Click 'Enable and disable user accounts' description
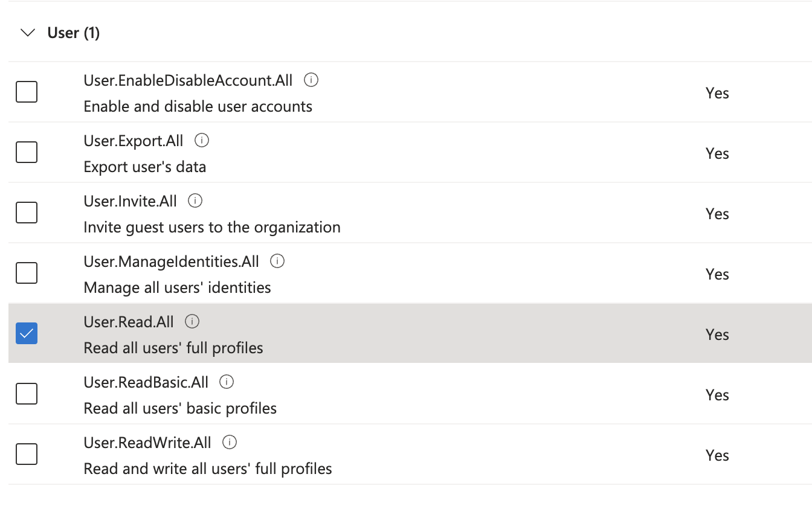Image resolution: width=812 pixels, height=506 pixels. tap(198, 106)
